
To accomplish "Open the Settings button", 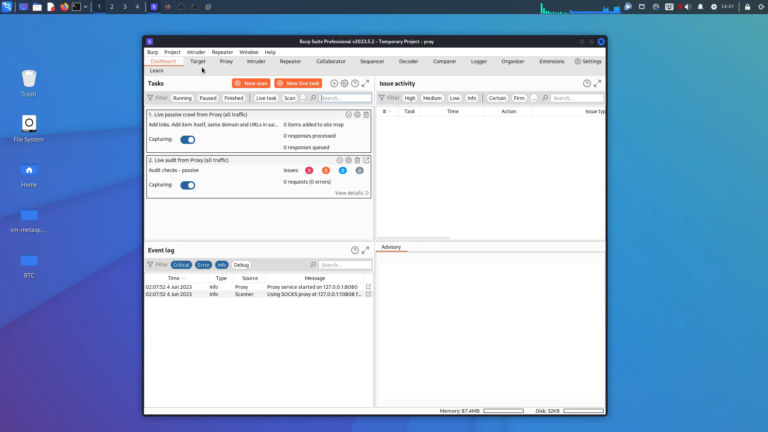I will [588, 61].
